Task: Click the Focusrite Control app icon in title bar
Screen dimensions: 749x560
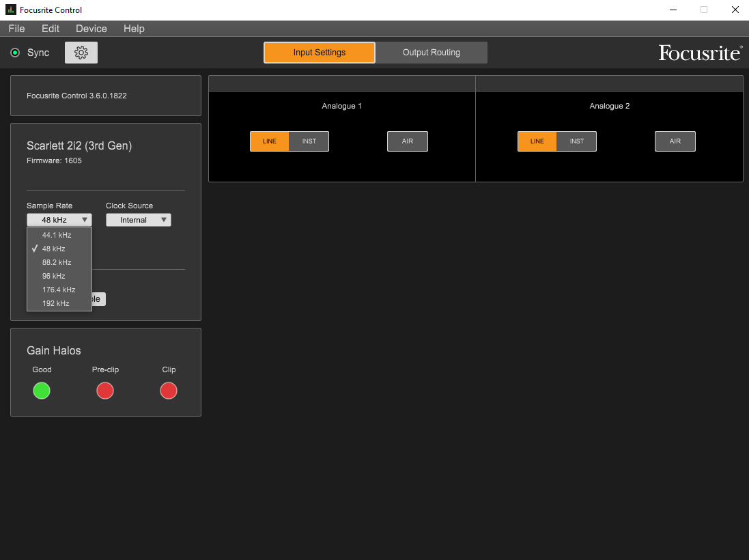Action: point(10,10)
